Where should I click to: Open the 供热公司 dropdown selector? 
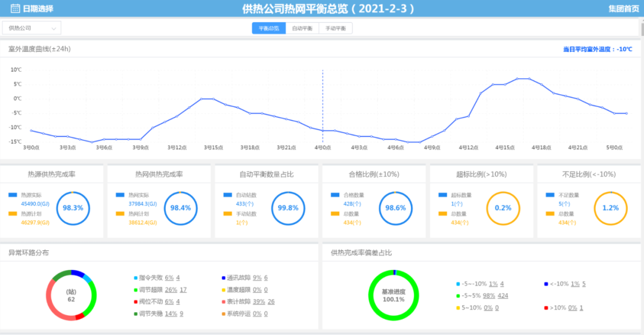(x=32, y=28)
